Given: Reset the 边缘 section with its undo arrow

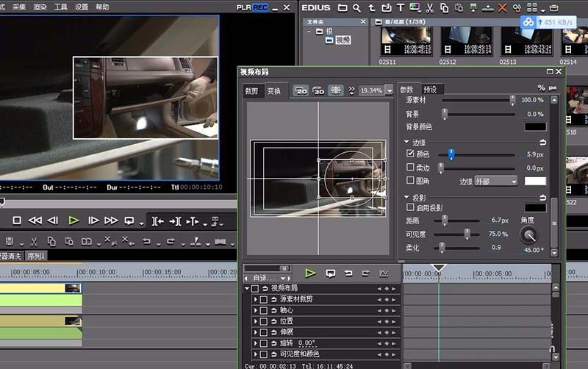Looking at the screenshot, I should click(543, 142).
